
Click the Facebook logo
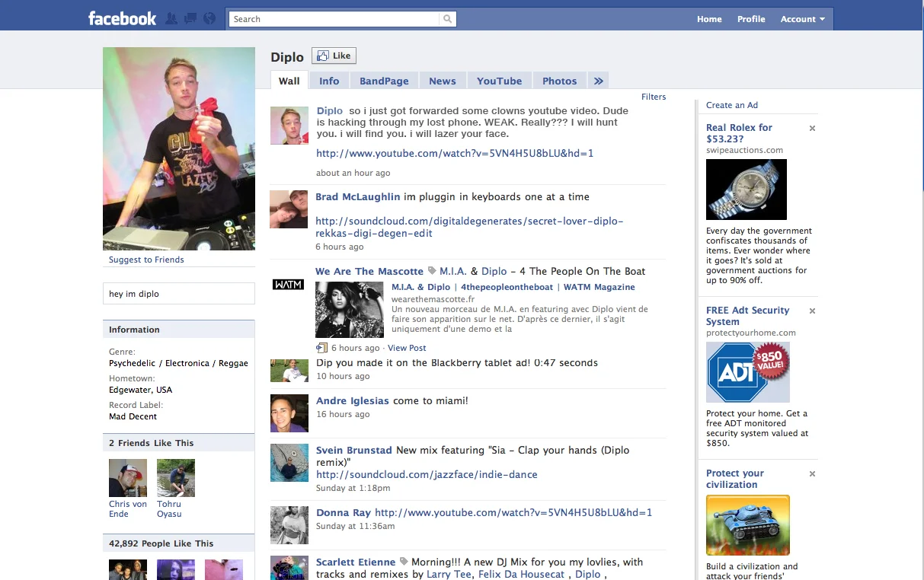122,18
